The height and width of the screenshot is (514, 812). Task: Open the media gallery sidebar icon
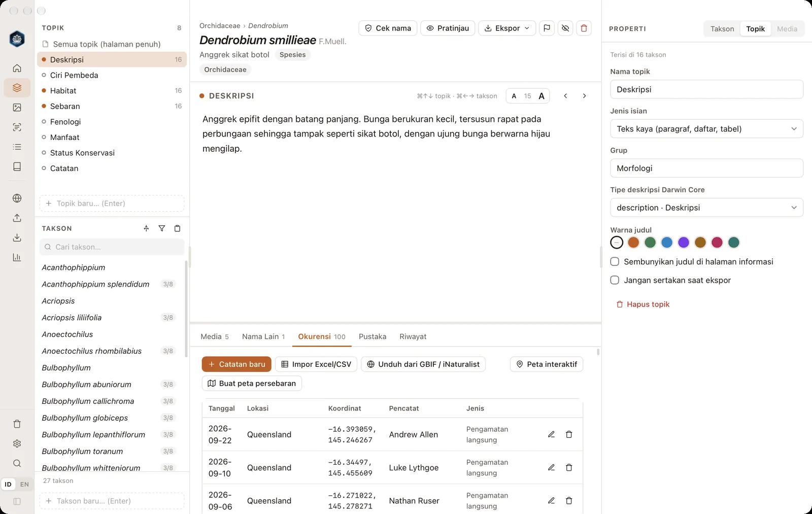pyautogui.click(x=17, y=108)
